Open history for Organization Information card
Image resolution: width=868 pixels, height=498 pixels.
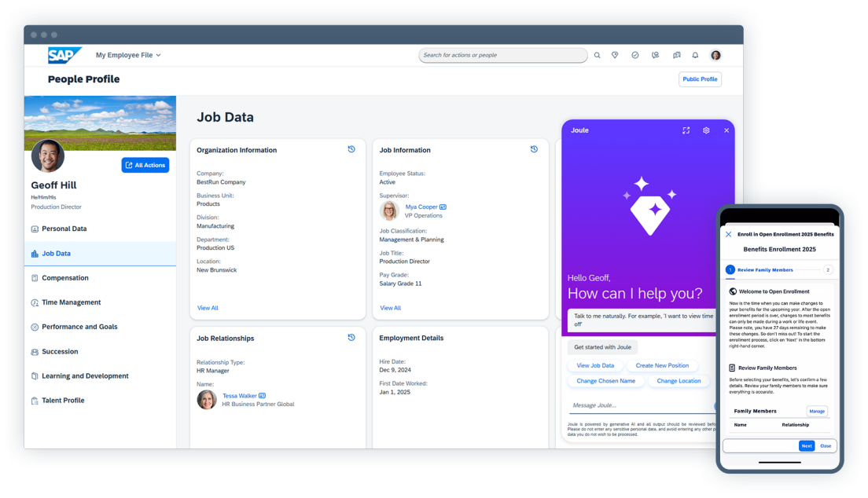[x=351, y=149]
